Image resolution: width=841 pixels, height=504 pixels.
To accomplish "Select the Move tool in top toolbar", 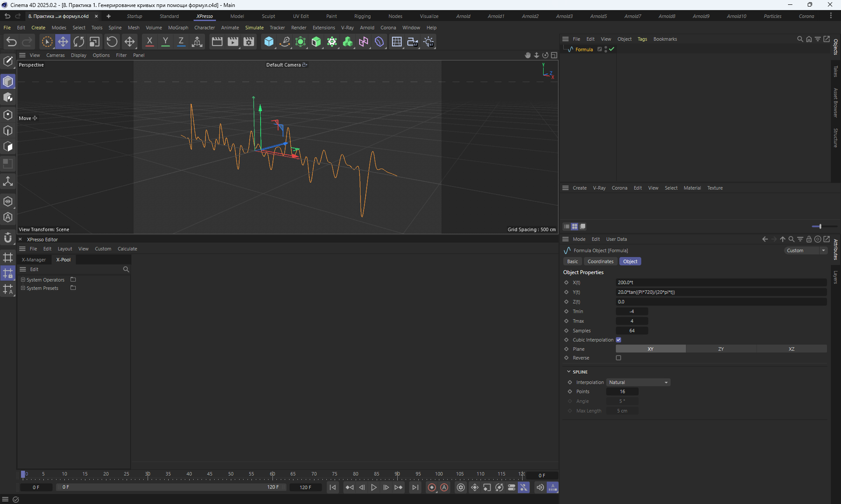I will (x=63, y=42).
